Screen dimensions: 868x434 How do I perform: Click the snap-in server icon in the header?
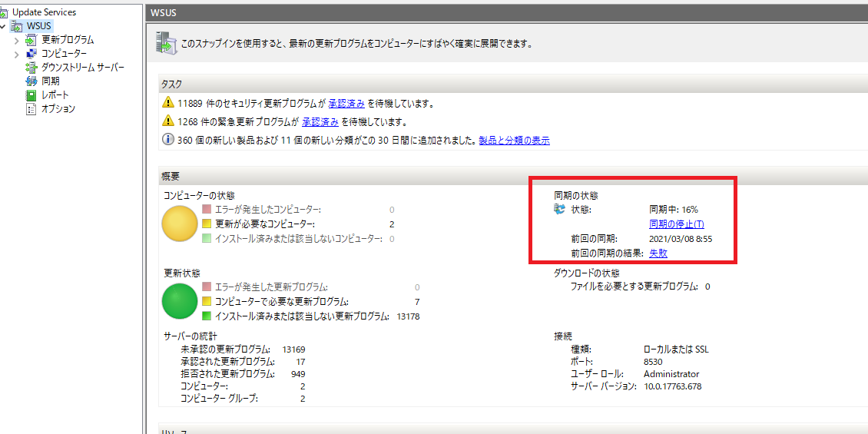click(167, 42)
